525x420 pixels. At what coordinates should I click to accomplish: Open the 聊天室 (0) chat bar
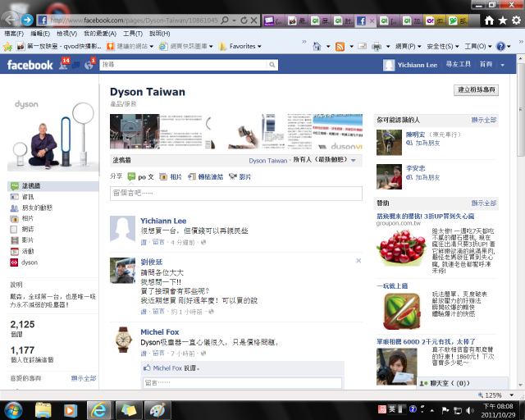pos(462,383)
